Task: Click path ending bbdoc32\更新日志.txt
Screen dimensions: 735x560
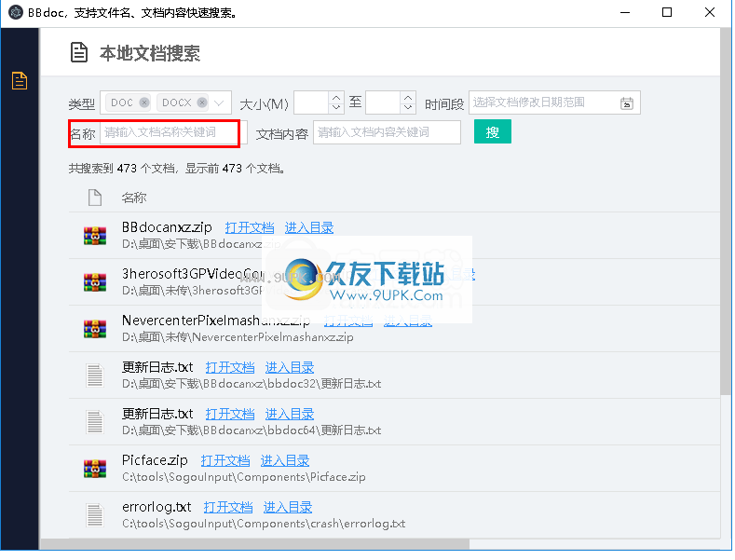Action: [252, 384]
